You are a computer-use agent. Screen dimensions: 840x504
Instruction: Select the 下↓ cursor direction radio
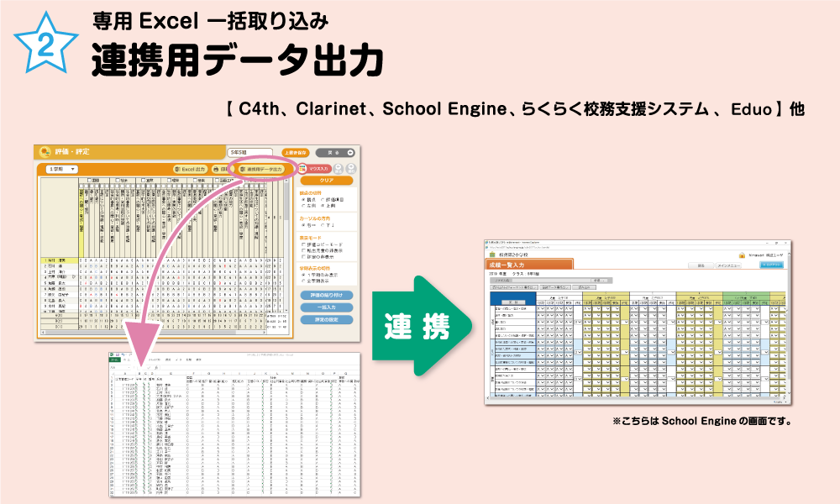coord(323,225)
